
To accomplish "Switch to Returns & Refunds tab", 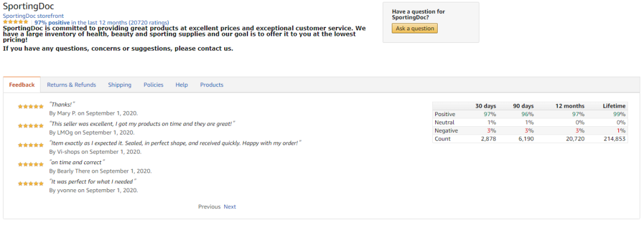I will (x=72, y=85).
